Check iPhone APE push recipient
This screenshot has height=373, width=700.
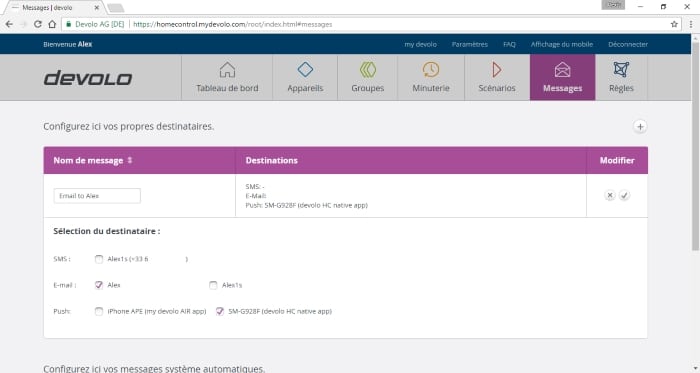99,311
